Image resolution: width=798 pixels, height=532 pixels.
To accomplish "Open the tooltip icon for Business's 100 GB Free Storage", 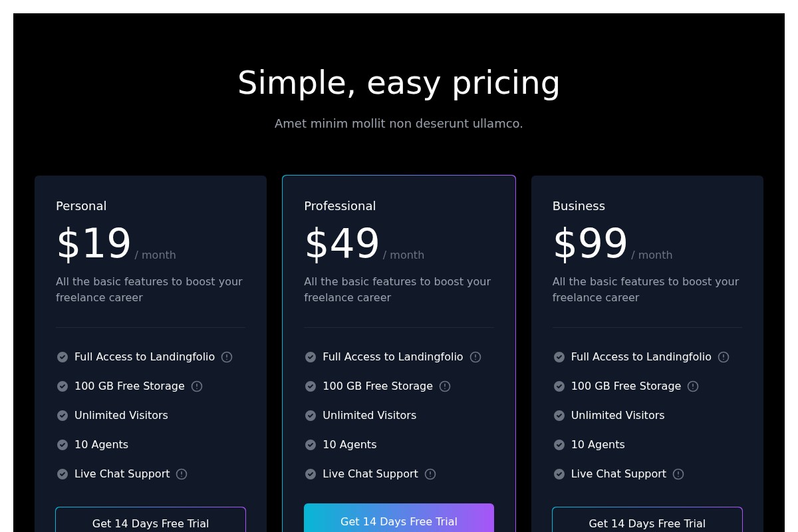I will point(692,386).
